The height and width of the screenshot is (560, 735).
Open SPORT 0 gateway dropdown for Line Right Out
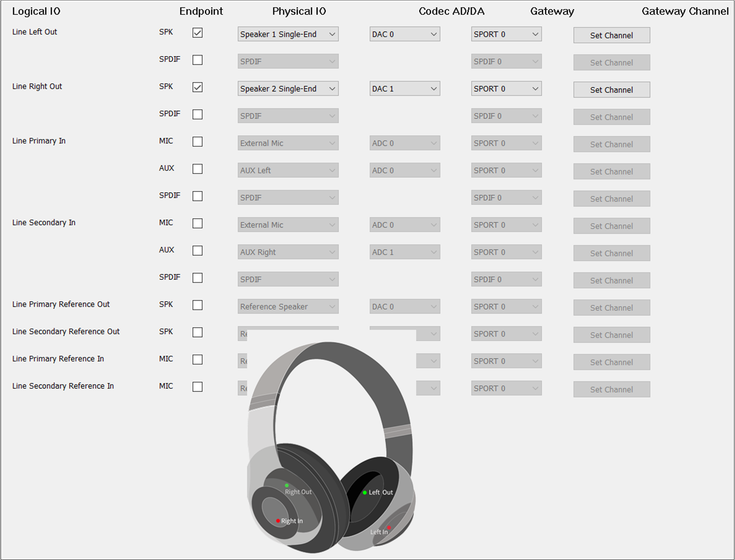click(506, 89)
